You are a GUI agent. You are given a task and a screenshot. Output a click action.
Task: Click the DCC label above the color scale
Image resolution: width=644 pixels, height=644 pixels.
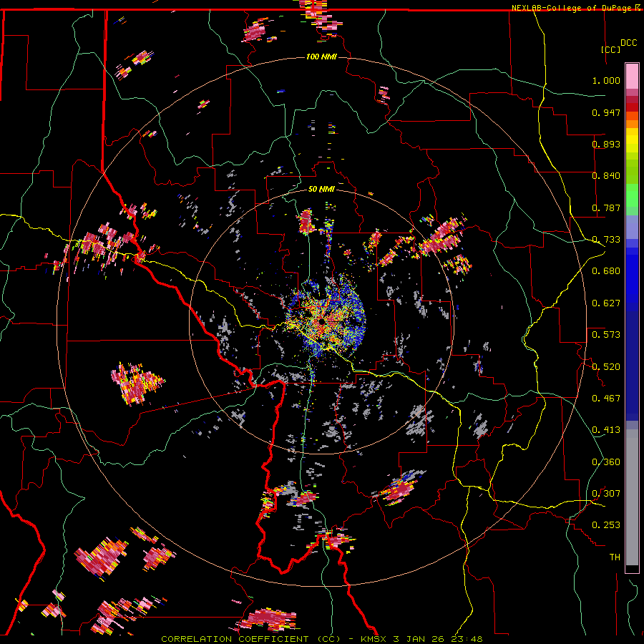[629, 43]
